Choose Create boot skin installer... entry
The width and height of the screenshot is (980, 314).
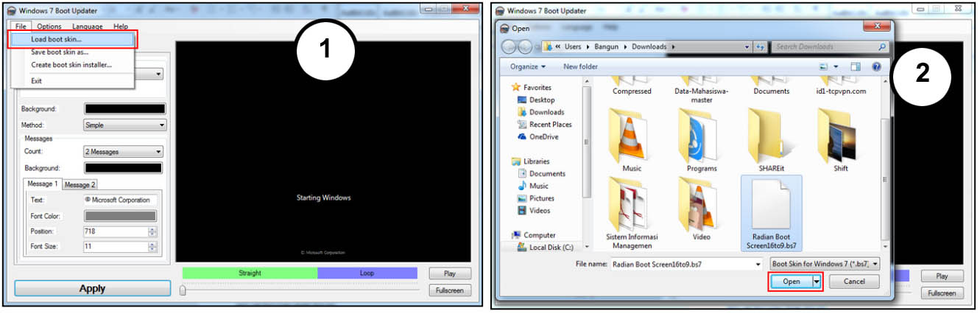[72, 65]
